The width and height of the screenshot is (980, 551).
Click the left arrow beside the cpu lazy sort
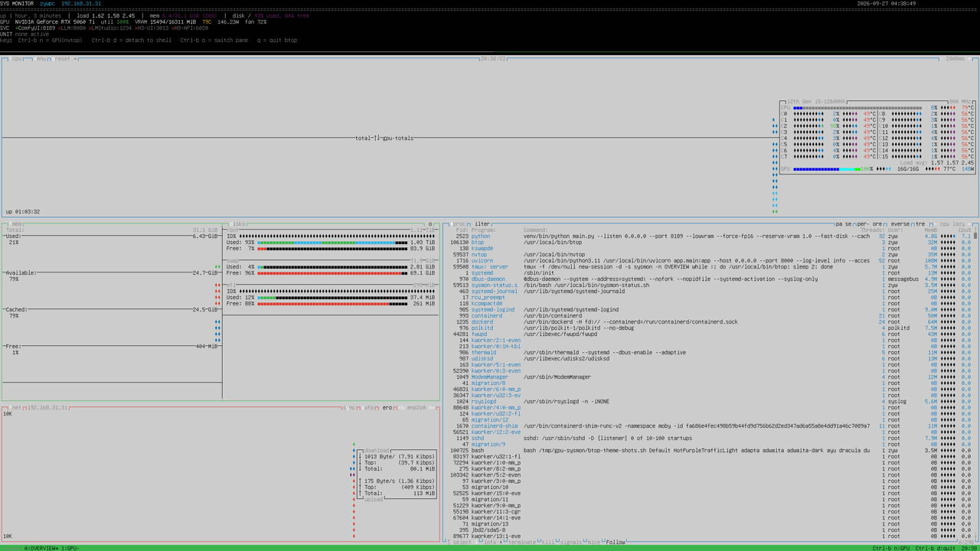[x=936, y=224]
